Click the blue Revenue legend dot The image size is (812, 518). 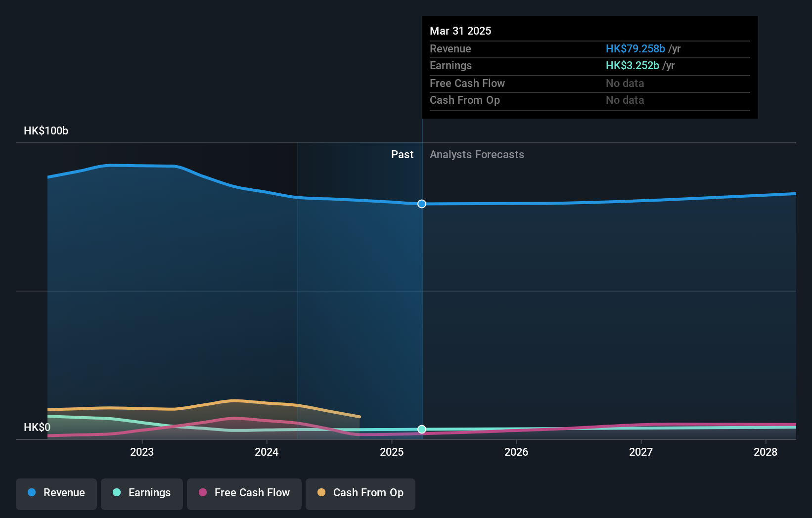click(x=32, y=492)
